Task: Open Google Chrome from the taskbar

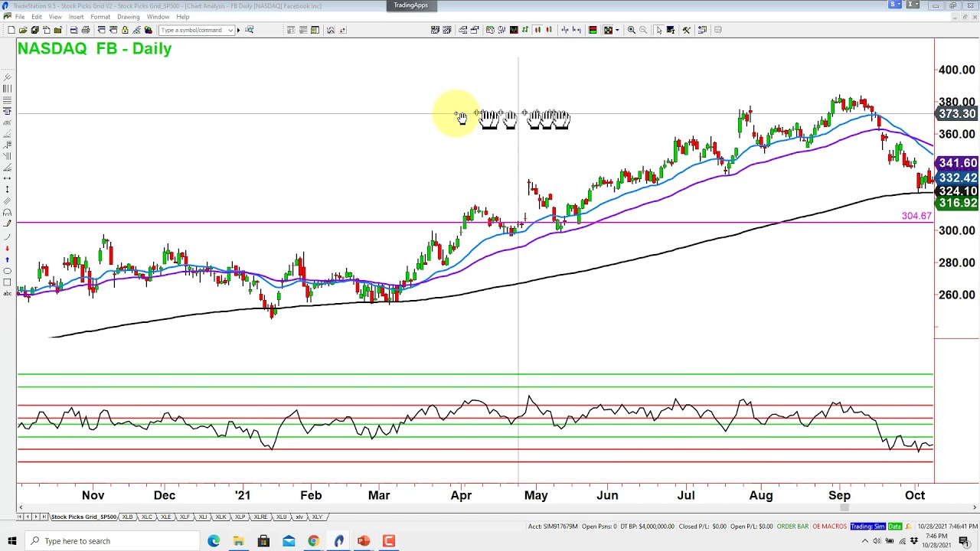Action: pos(313,541)
